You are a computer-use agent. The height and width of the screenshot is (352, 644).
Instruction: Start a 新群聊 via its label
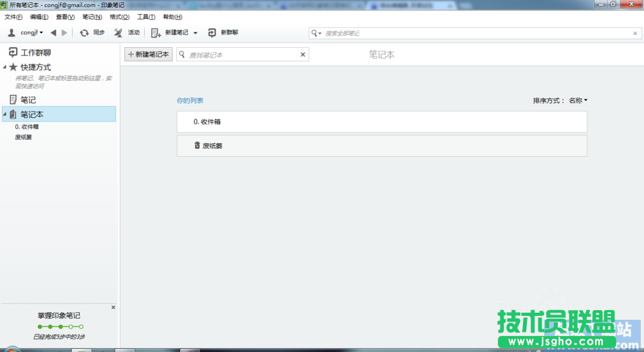coord(229,32)
